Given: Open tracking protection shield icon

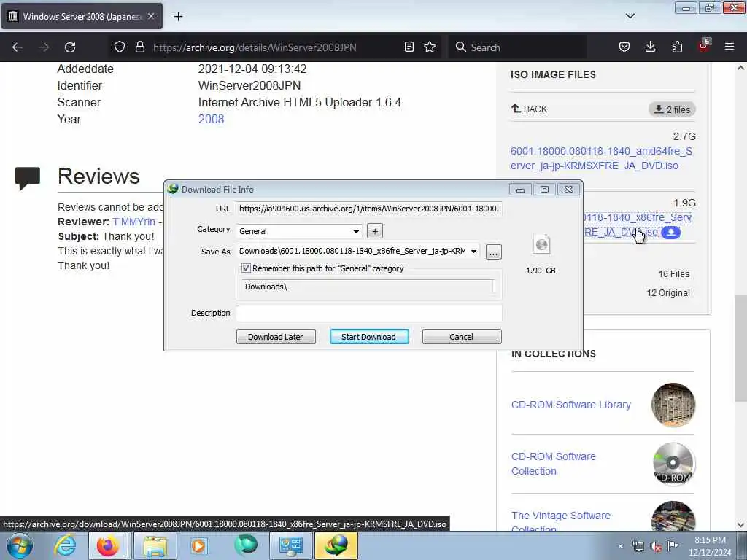Looking at the screenshot, I should (x=120, y=47).
